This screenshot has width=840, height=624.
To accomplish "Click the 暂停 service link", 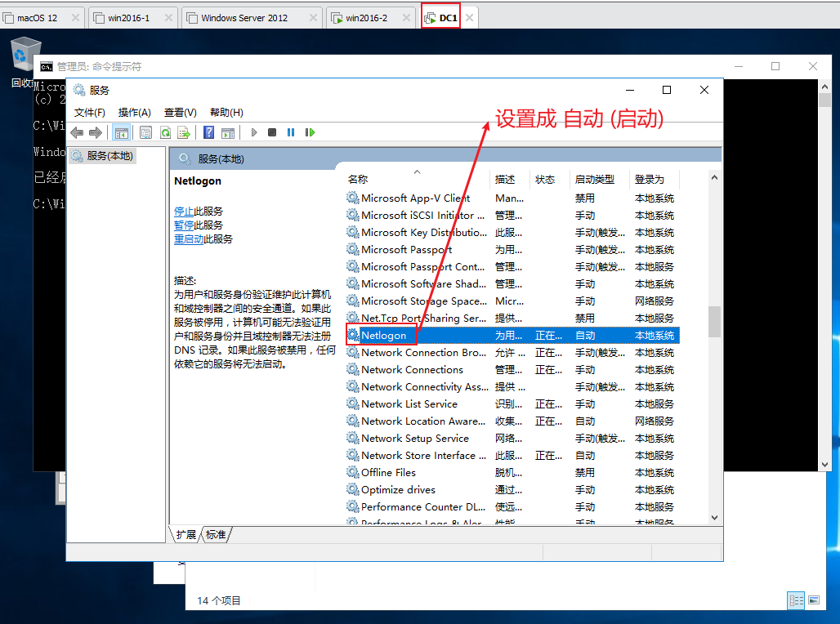I will click(x=184, y=225).
